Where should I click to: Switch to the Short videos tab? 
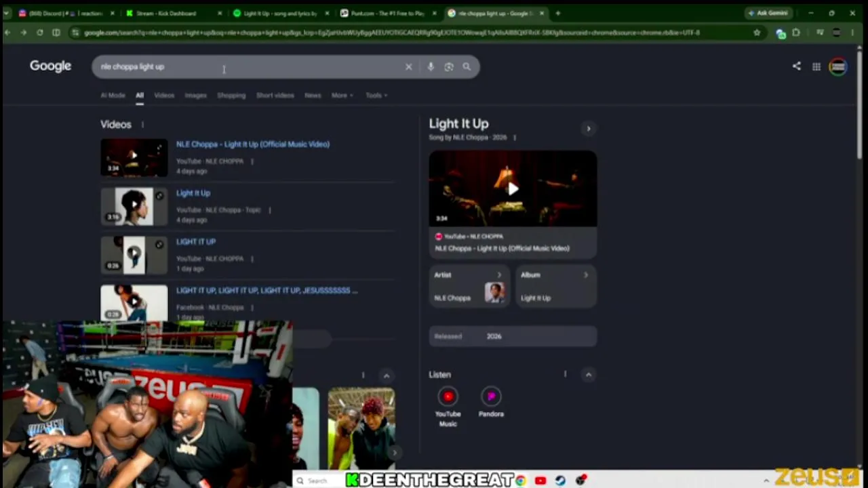pos(275,96)
